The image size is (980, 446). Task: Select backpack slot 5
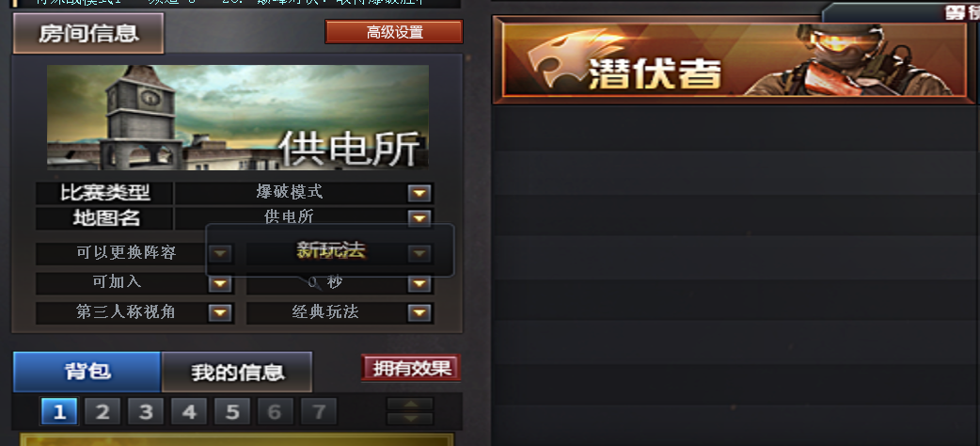pyautogui.click(x=232, y=411)
